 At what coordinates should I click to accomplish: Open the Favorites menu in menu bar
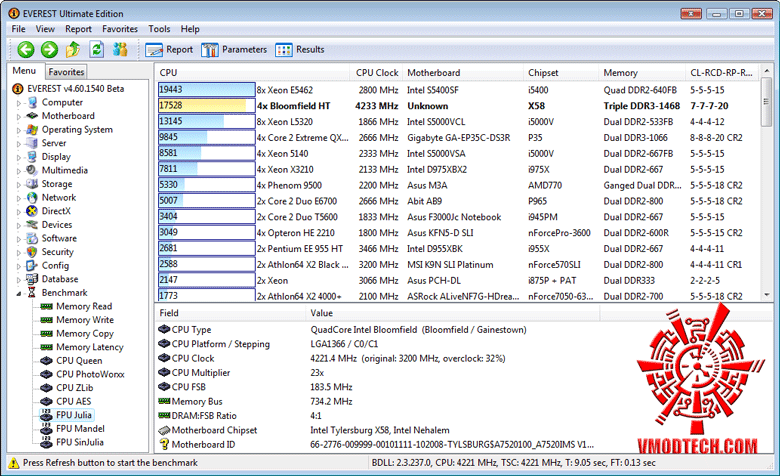click(x=120, y=29)
